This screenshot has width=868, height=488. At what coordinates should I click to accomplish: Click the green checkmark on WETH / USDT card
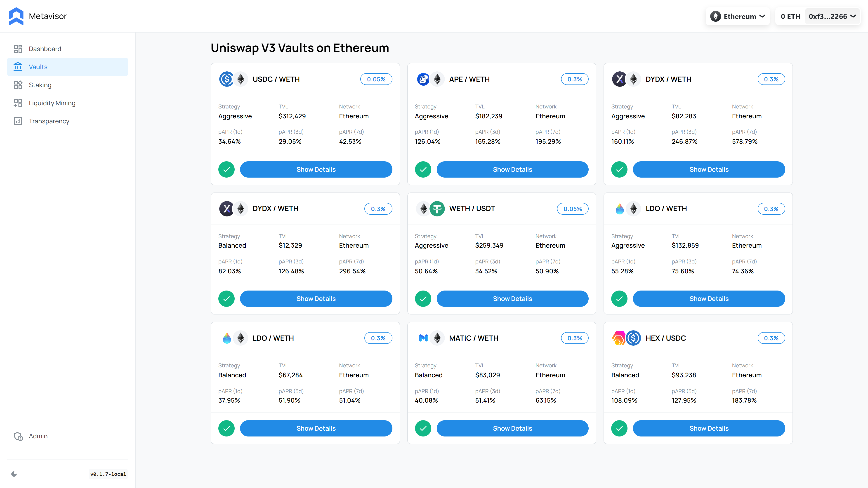(x=423, y=299)
